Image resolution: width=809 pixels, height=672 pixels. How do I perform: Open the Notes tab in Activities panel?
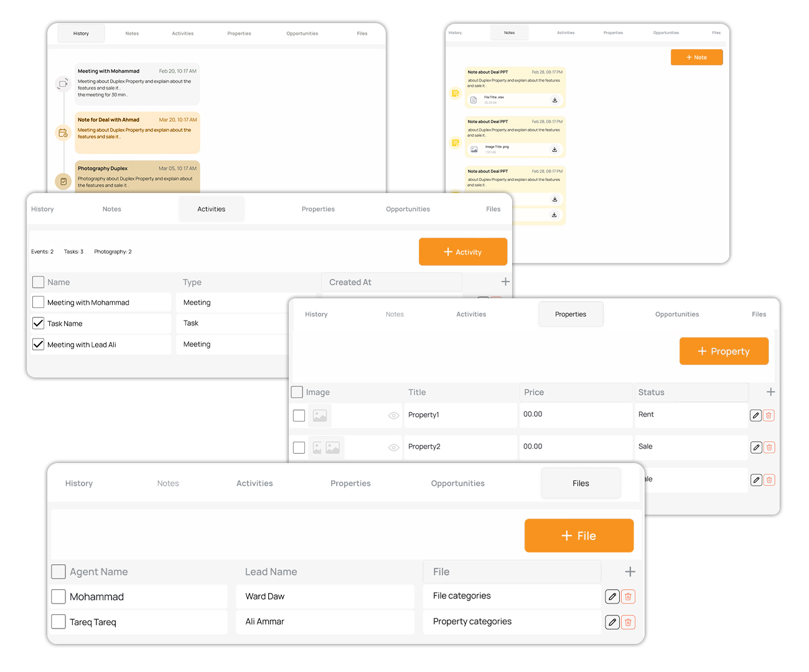tap(112, 209)
